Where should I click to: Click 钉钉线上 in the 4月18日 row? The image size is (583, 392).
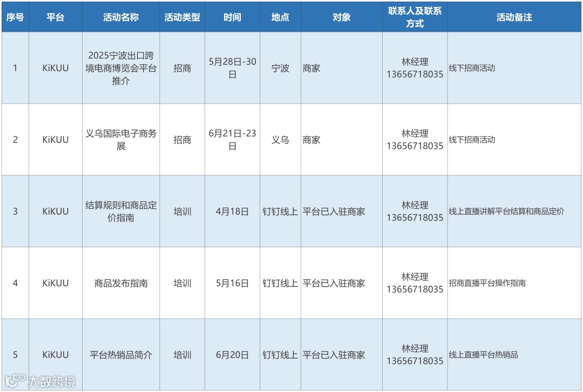click(x=280, y=211)
